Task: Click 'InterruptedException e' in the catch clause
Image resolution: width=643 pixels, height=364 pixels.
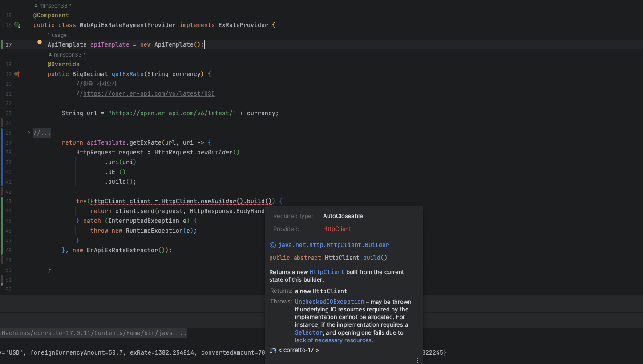Action: 147,221
